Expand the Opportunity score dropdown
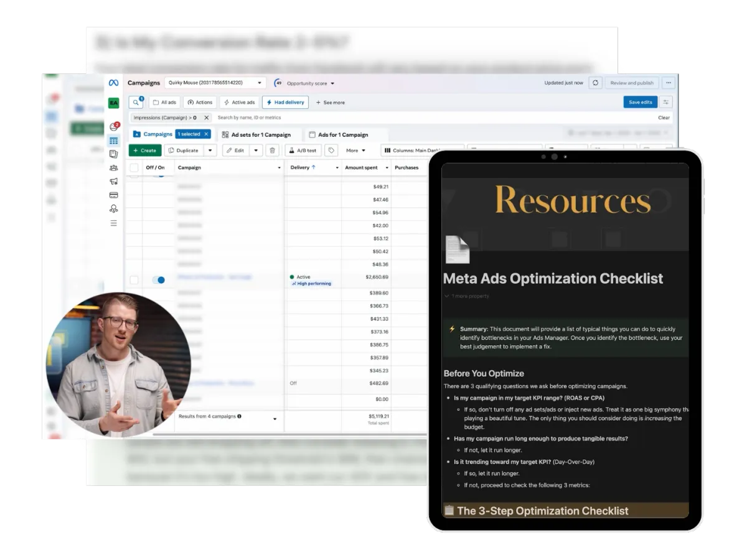Image resolution: width=747 pixels, height=560 pixels. click(332, 83)
